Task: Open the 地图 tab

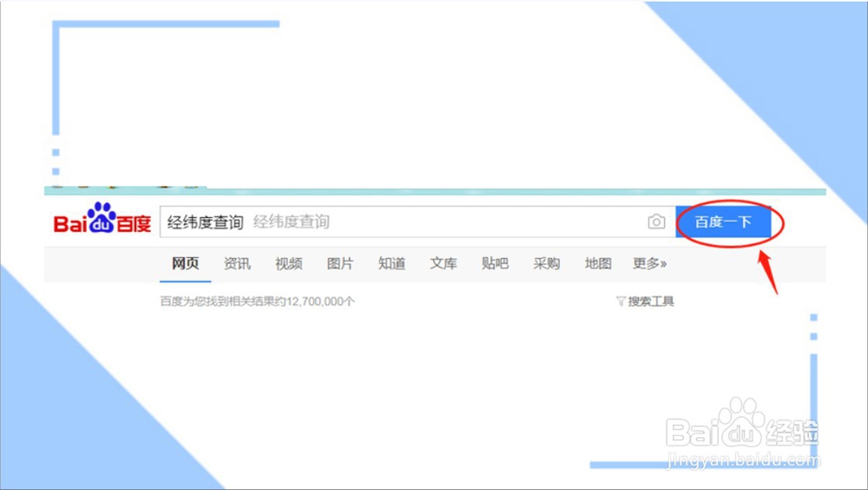Action: tap(598, 263)
